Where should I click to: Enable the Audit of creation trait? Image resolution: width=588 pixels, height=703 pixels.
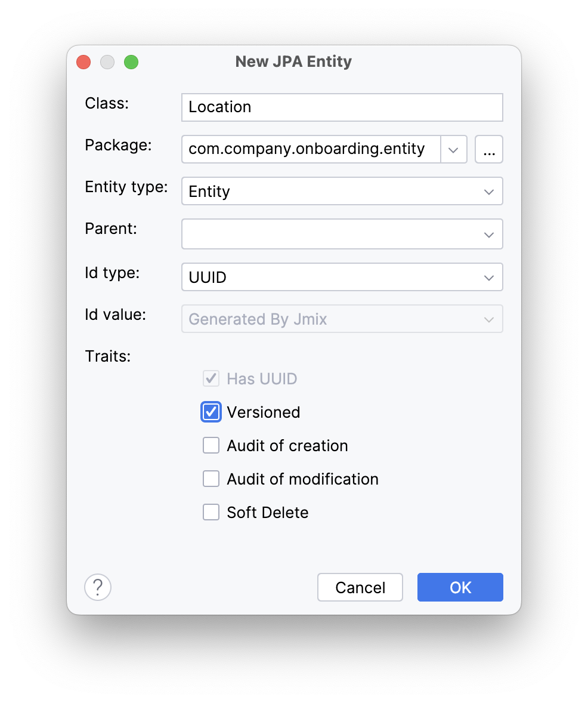pyautogui.click(x=211, y=445)
